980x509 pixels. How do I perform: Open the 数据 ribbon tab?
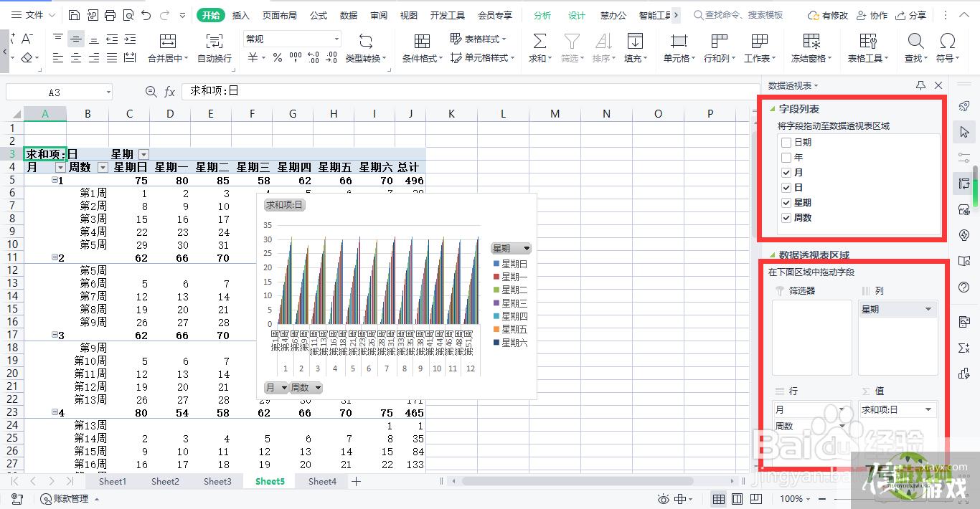(349, 15)
